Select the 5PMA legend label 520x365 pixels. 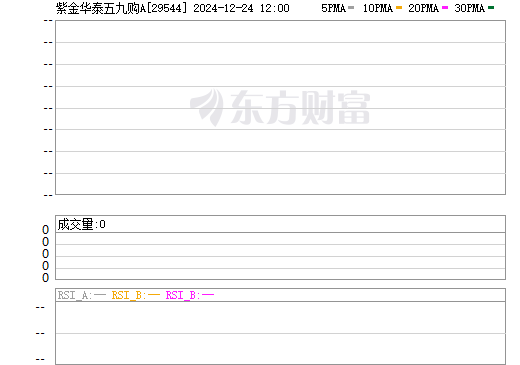333,8
